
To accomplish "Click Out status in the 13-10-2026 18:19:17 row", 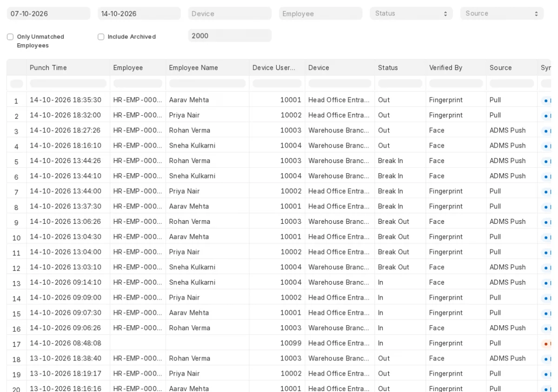I will point(384,373).
